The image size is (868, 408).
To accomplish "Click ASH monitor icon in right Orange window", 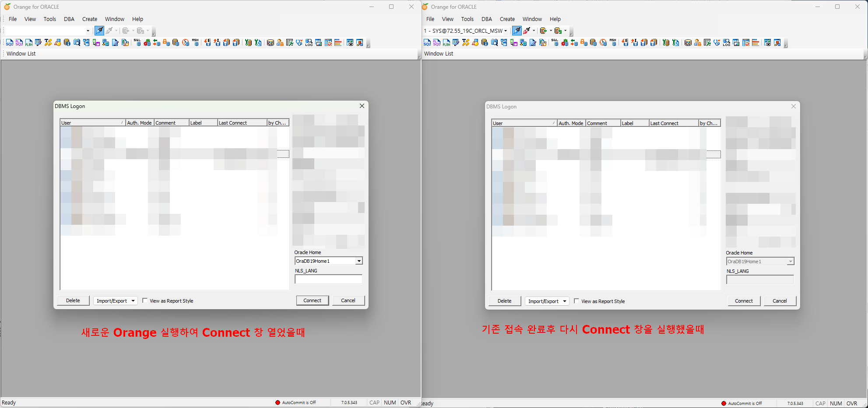I will coord(613,42).
